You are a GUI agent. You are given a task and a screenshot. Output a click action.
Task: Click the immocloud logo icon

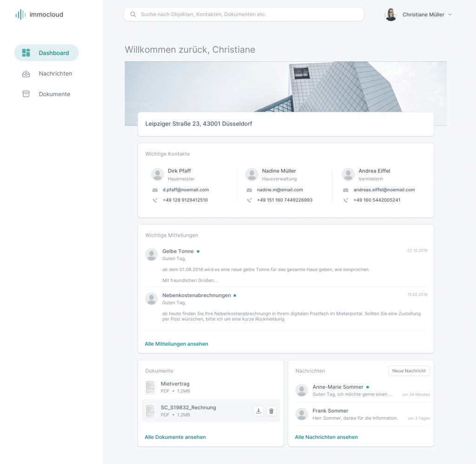coord(20,14)
